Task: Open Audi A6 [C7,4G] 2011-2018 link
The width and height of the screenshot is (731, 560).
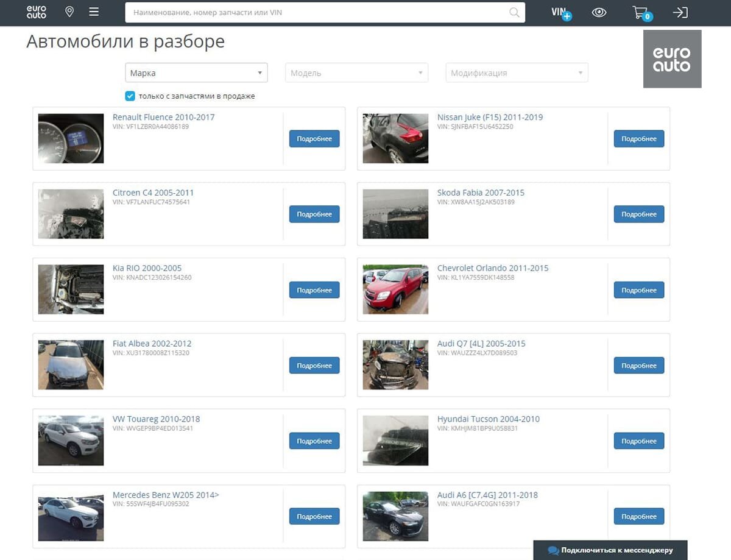Action: coord(487,495)
